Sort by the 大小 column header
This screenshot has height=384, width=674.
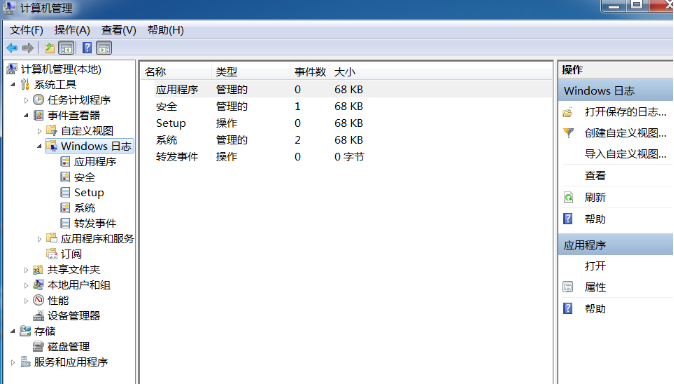345,72
